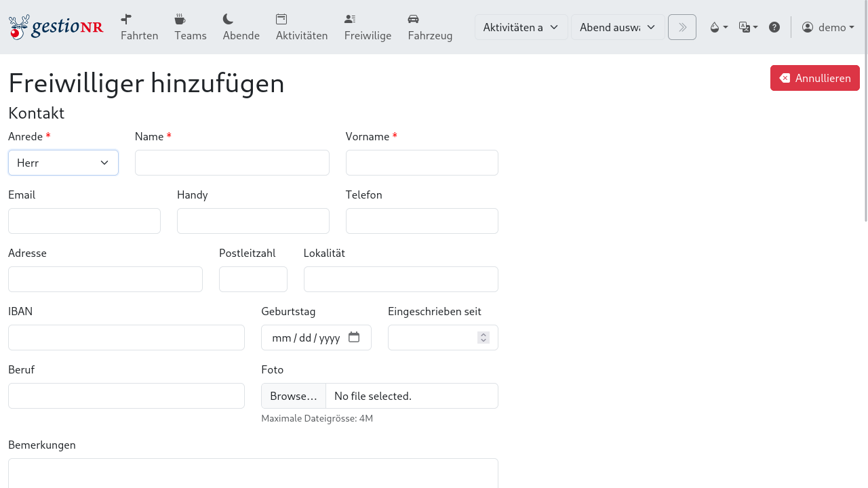Open the Aktivitäten filter combobox
This screenshot has width=868, height=488.
[521, 27]
